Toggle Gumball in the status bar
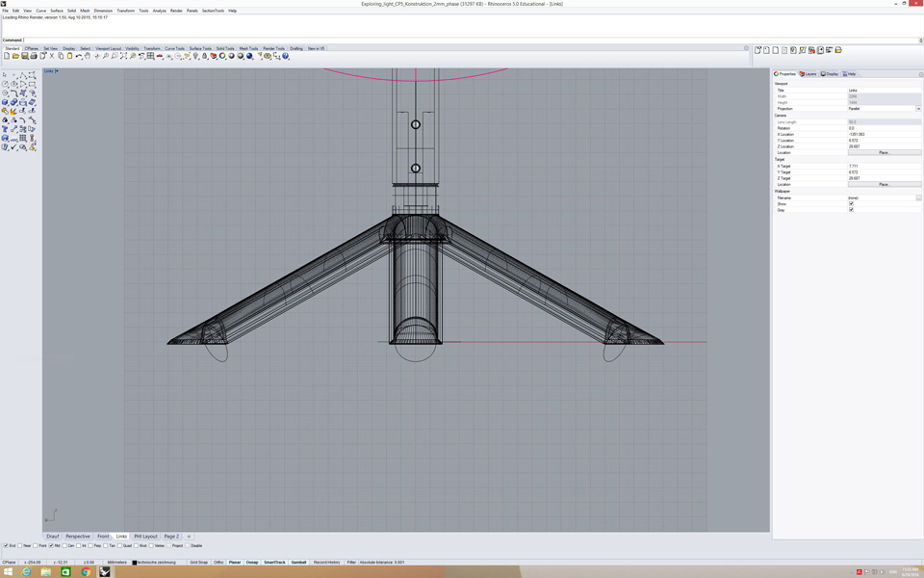Screen dimensions: 924x578 tap(298, 562)
